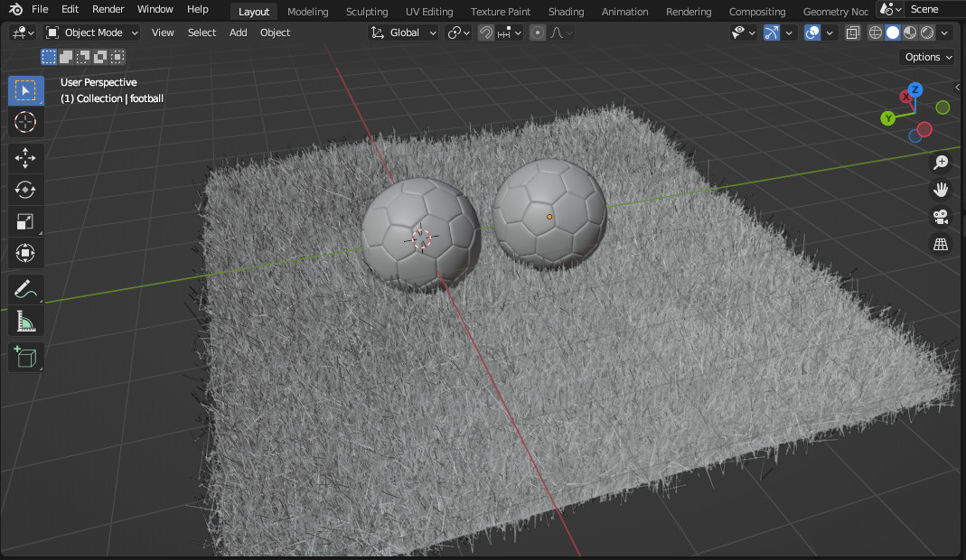Image resolution: width=966 pixels, height=560 pixels.
Task: Open the editor type dropdown
Action: pos(23,33)
